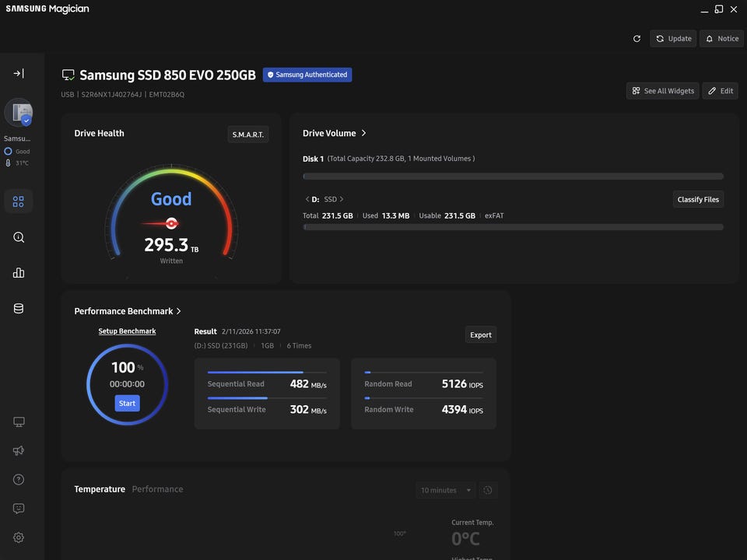Screen dimensions: 747x560
Task: Open the Notice notifications button
Action: click(x=722, y=39)
